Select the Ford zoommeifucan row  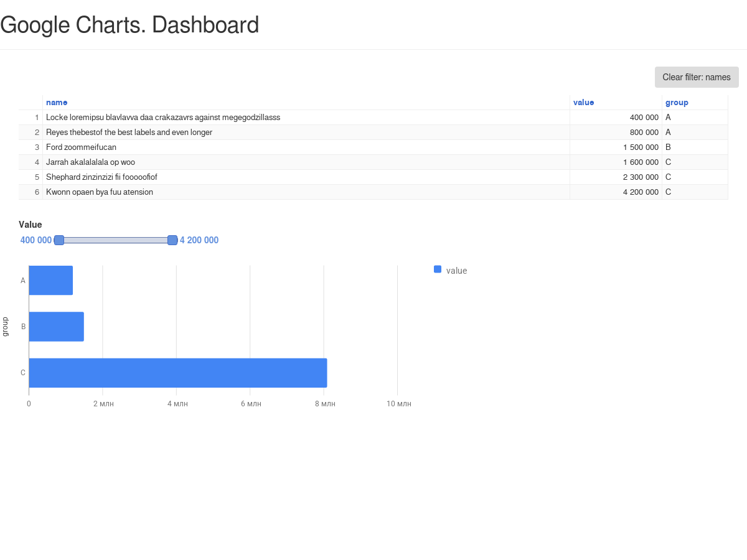coord(81,147)
